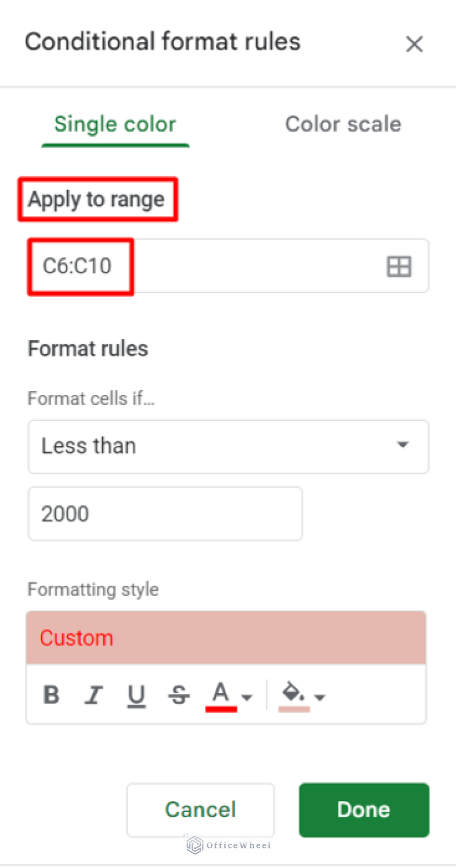Select the Less than condition box
456x868 pixels.
tap(228, 445)
